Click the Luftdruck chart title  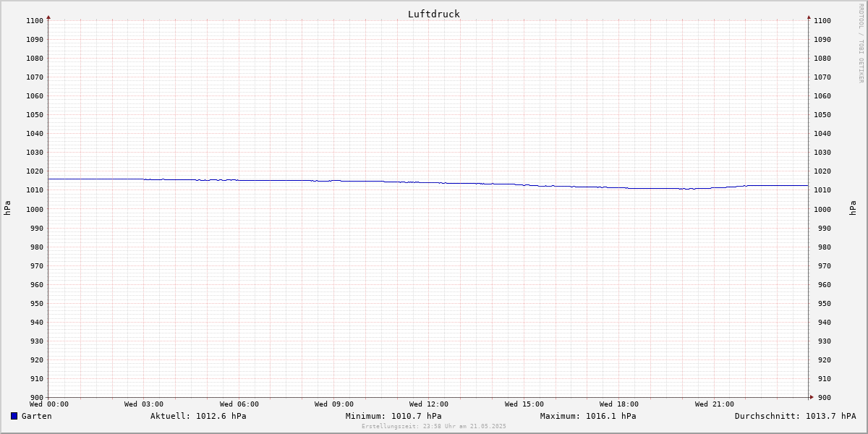pos(433,14)
